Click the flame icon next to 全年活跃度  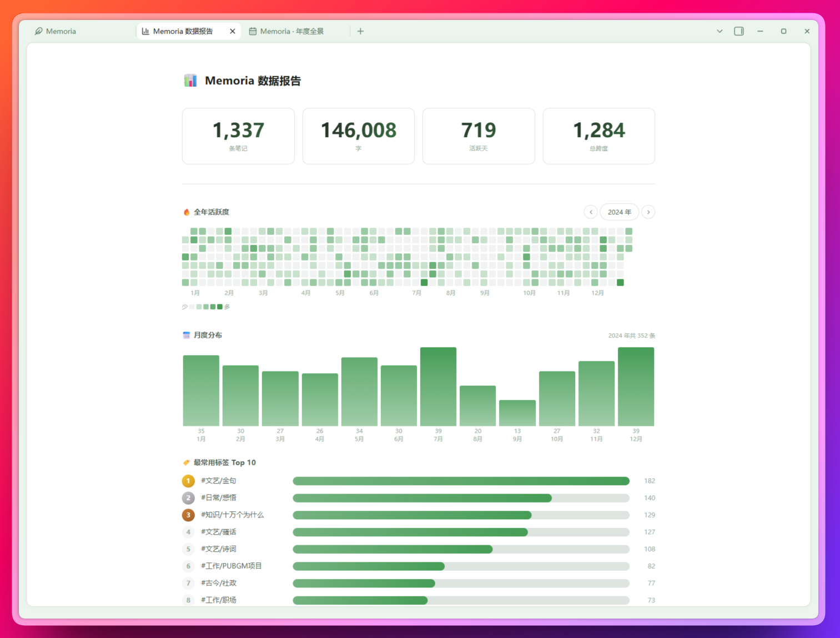pos(187,212)
